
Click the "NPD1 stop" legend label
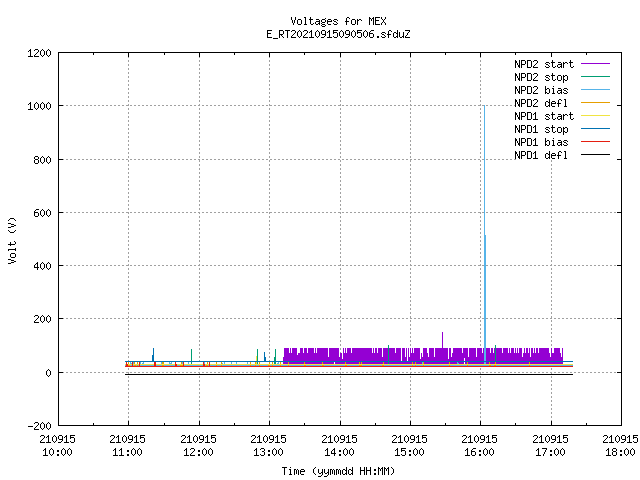click(541, 129)
